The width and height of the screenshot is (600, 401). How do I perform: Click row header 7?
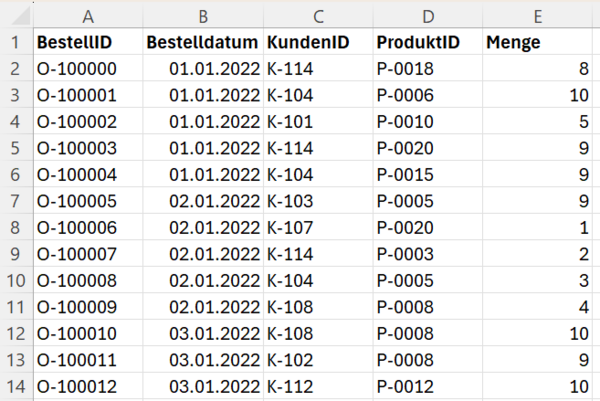pos(15,201)
